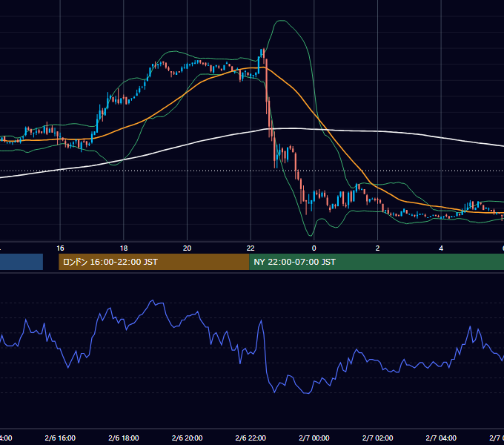Click the NY 22:00-07:00 JST session bar

click(377, 262)
